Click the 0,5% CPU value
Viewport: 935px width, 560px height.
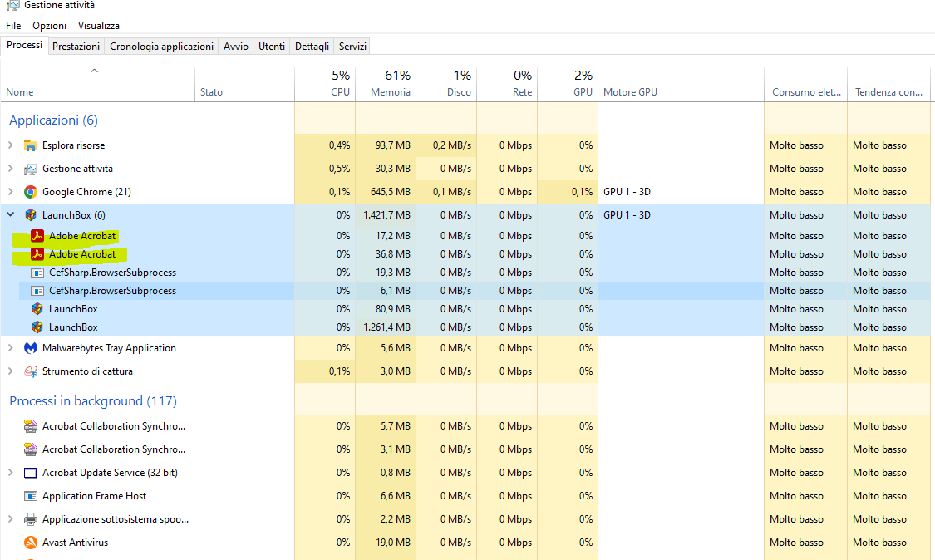pyautogui.click(x=339, y=169)
